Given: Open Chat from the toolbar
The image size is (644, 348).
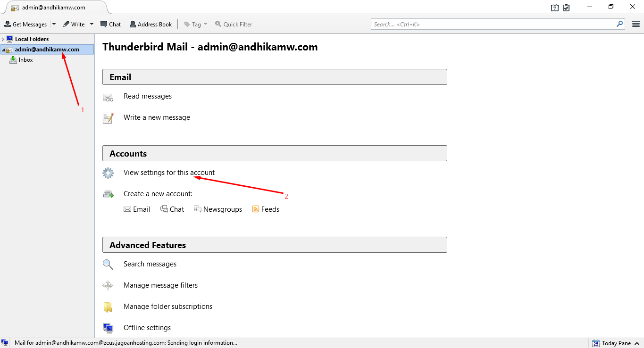Looking at the screenshot, I should (110, 24).
